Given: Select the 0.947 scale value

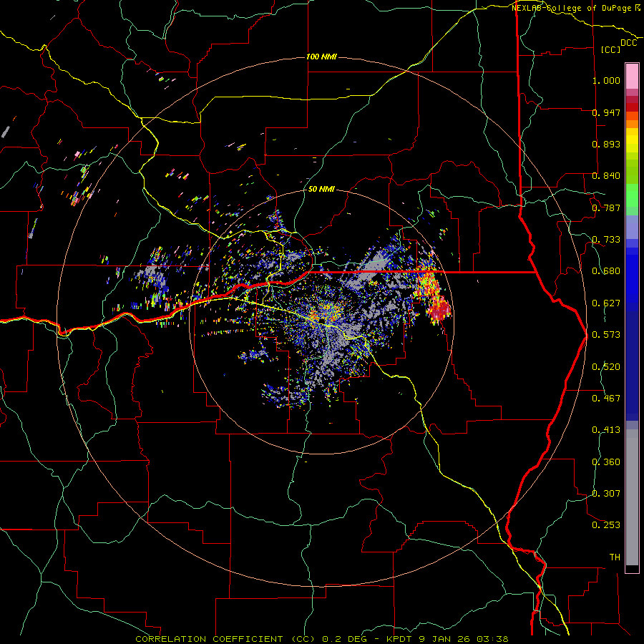Looking at the screenshot, I should coord(606,112).
